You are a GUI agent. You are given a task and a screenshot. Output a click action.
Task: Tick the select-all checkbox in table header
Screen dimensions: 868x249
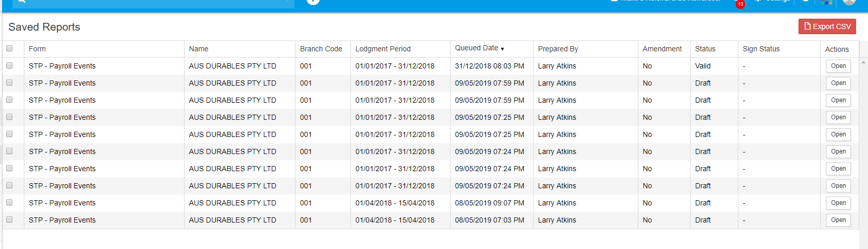(x=9, y=48)
